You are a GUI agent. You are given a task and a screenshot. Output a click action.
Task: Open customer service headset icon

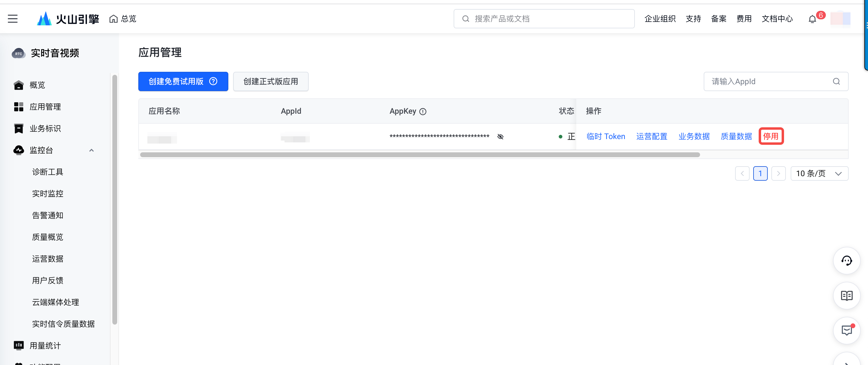coord(847,261)
